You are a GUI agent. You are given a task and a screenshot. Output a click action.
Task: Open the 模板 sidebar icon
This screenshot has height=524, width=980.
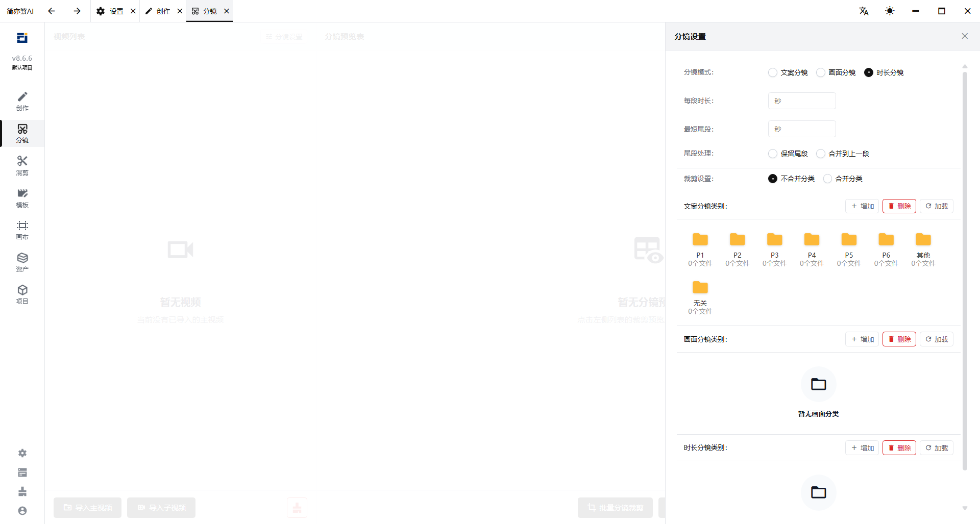[22, 198]
